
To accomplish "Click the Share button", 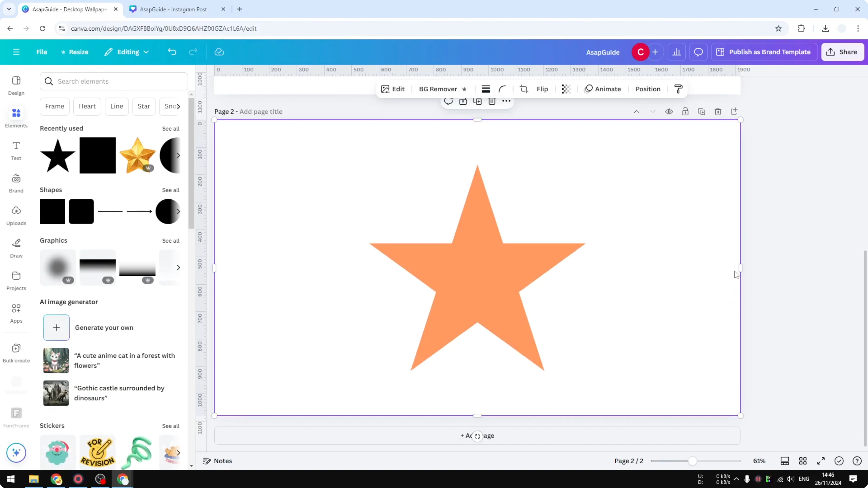I will click(x=842, y=52).
